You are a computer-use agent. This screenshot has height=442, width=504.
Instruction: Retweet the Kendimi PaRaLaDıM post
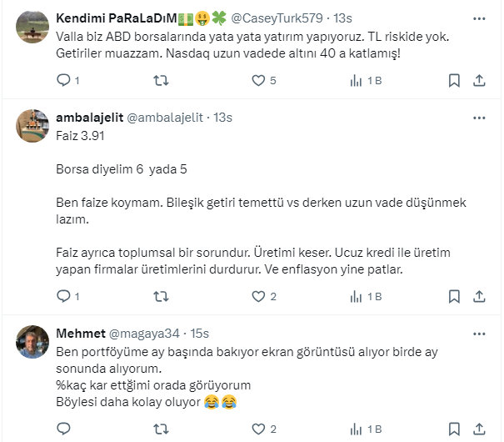pos(162,81)
